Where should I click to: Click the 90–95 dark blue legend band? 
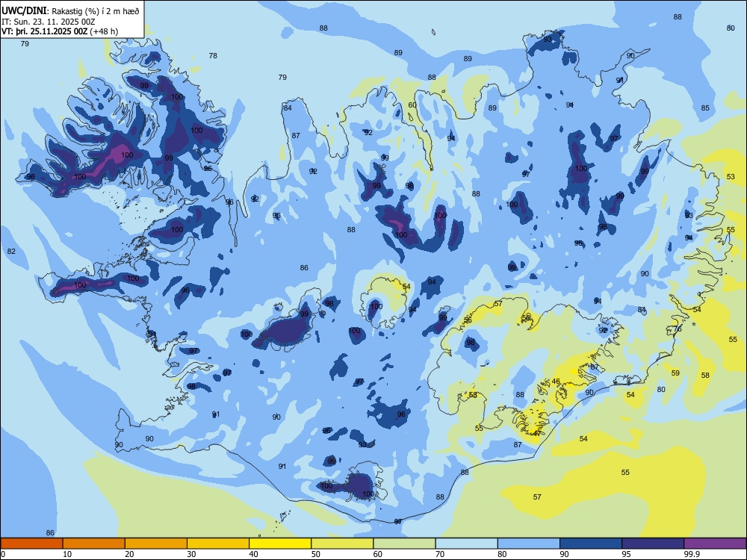591,544
